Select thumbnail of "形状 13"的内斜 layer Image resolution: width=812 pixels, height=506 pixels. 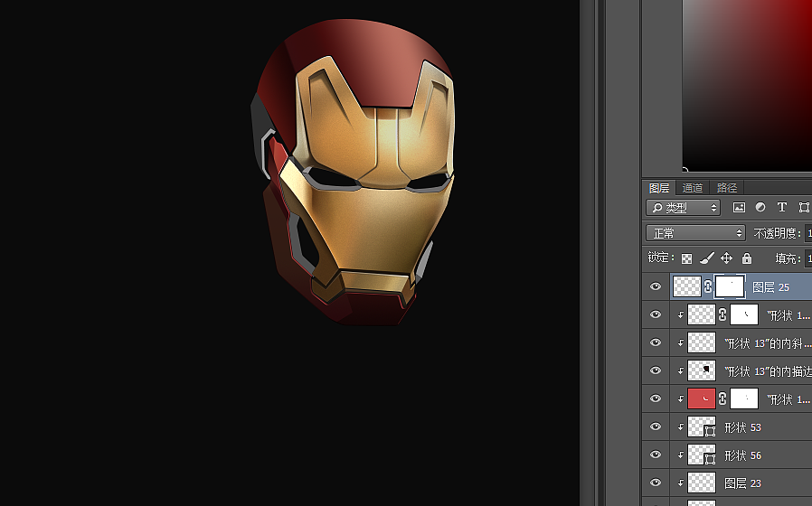point(702,342)
